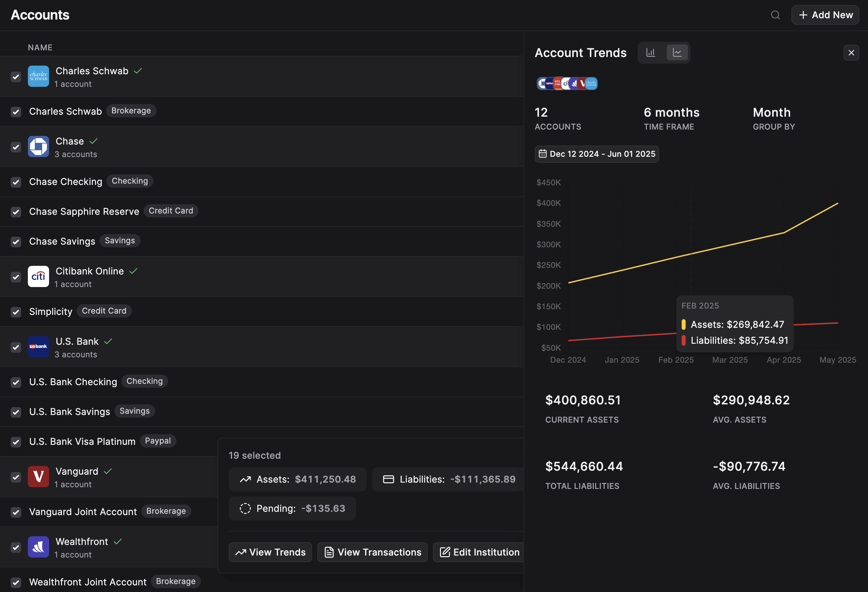
Task: Switch to bar chart view icon
Action: click(x=651, y=53)
